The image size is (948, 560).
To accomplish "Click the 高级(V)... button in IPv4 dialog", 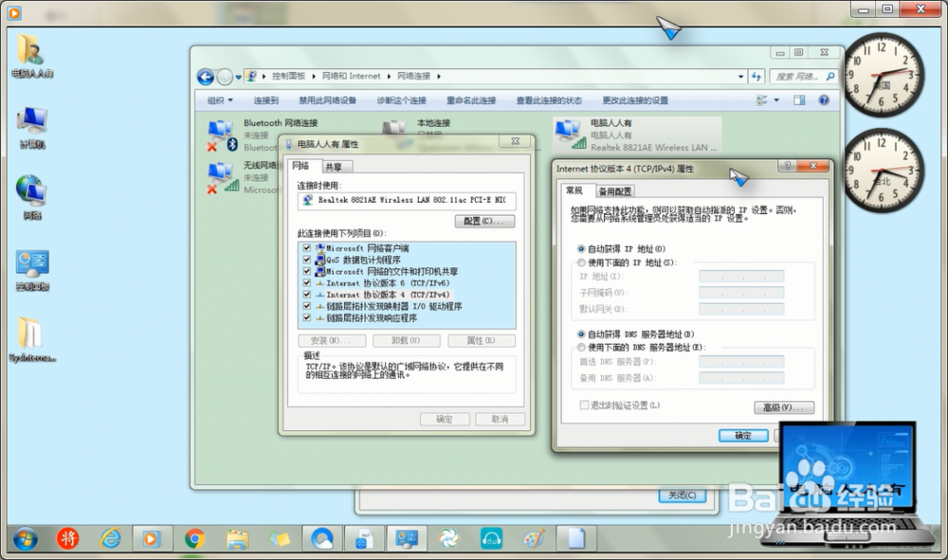I will click(784, 407).
